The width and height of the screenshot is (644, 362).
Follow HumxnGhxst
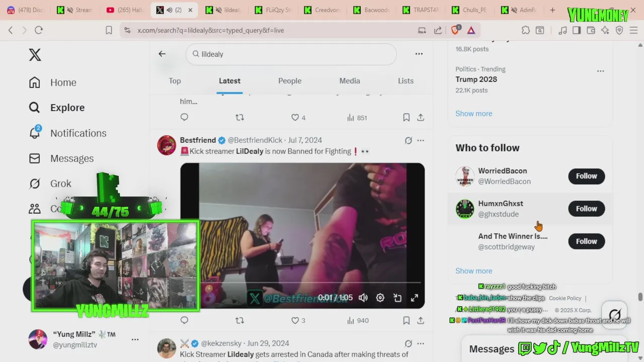(587, 209)
